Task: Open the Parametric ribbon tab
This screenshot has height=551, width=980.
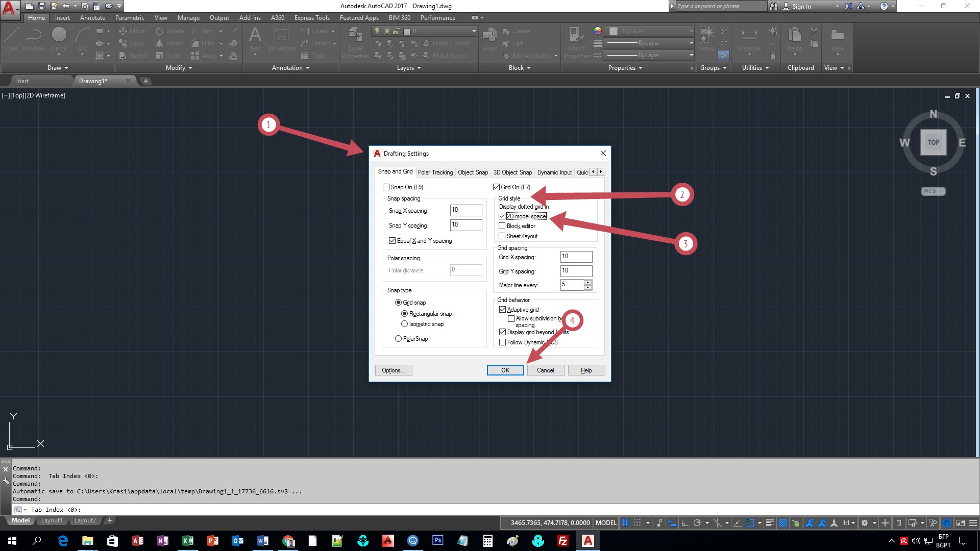Action: tap(130, 18)
